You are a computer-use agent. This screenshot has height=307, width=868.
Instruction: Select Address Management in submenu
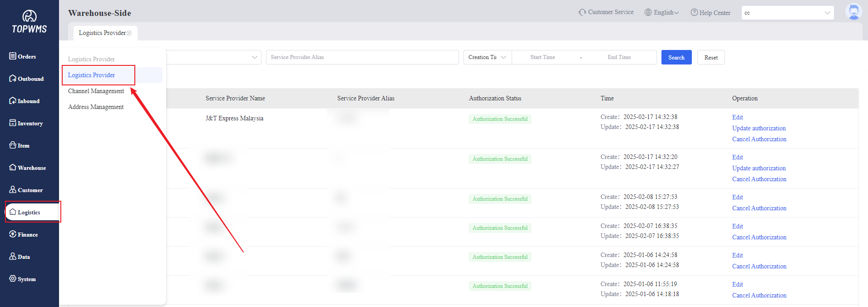tap(96, 107)
